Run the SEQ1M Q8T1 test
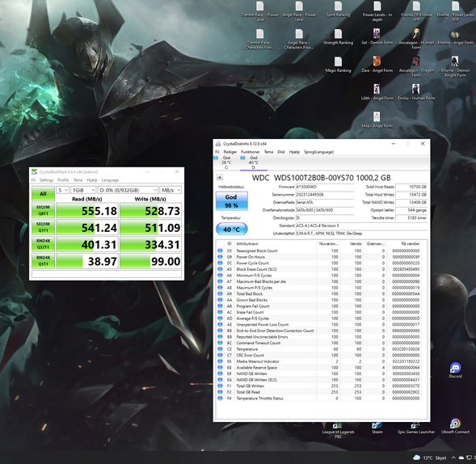Image resolution: width=476 pixels, height=464 pixels. [43, 210]
